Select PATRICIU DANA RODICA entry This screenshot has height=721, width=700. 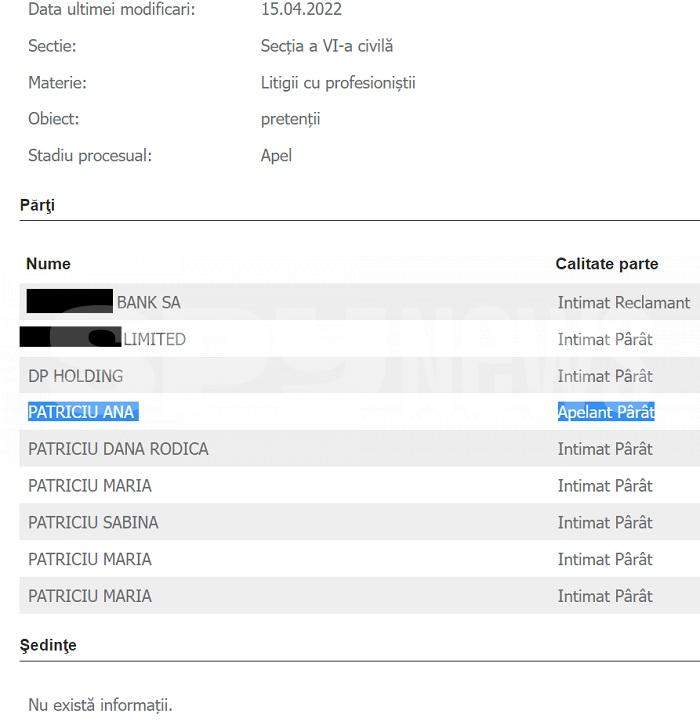coord(118,449)
